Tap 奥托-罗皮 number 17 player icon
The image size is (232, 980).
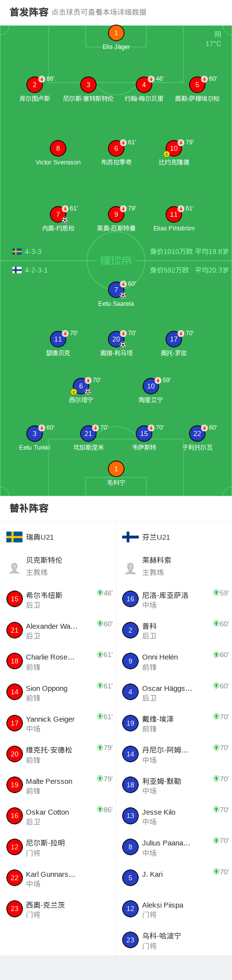click(x=174, y=339)
